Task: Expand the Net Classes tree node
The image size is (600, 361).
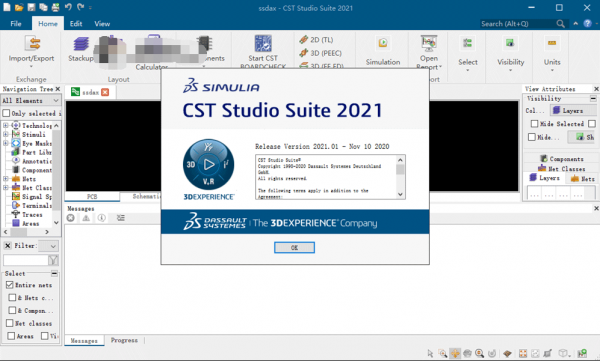Action: 6,188
